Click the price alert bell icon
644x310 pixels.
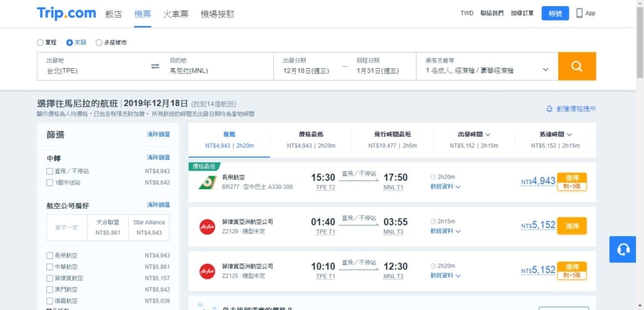(549, 109)
